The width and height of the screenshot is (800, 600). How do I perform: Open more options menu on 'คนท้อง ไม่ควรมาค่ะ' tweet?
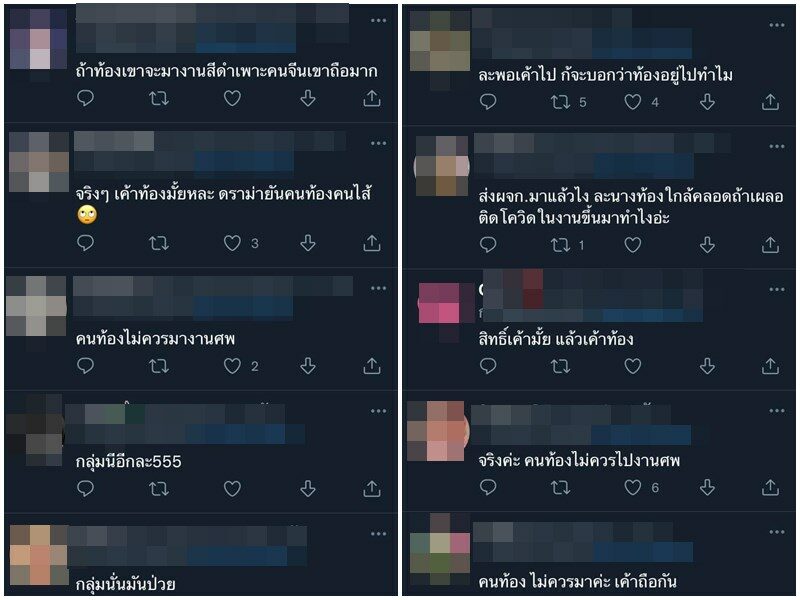click(x=777, y=532)
